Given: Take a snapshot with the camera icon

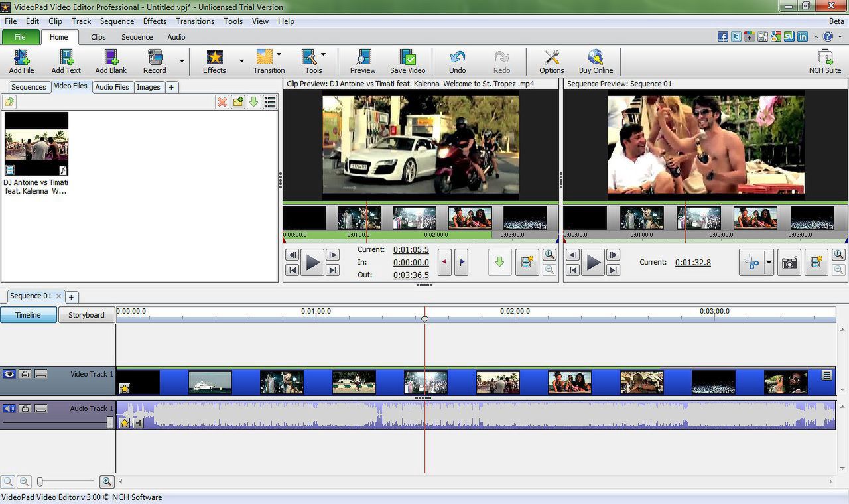Looking at the screenshot, I should (789, 263).
